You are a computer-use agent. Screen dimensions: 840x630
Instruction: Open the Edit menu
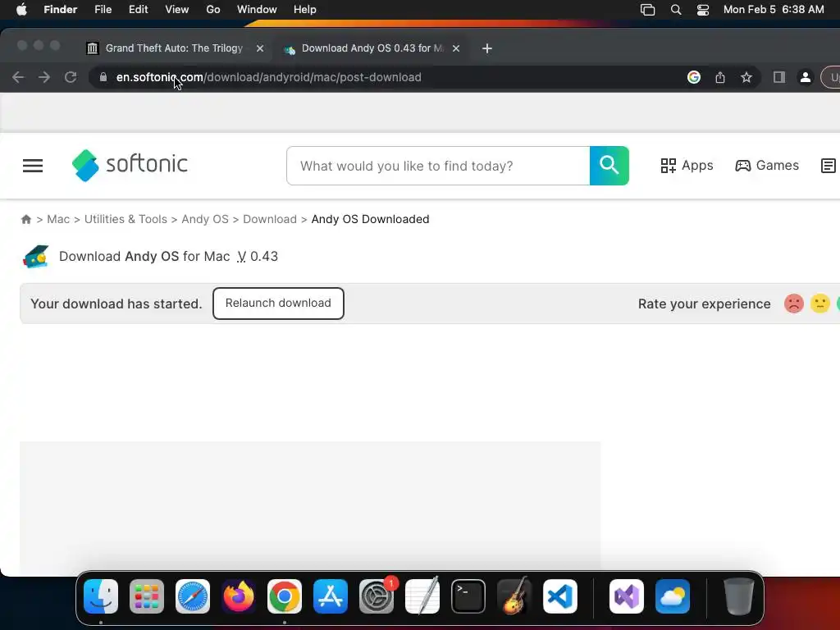(138, 10)
